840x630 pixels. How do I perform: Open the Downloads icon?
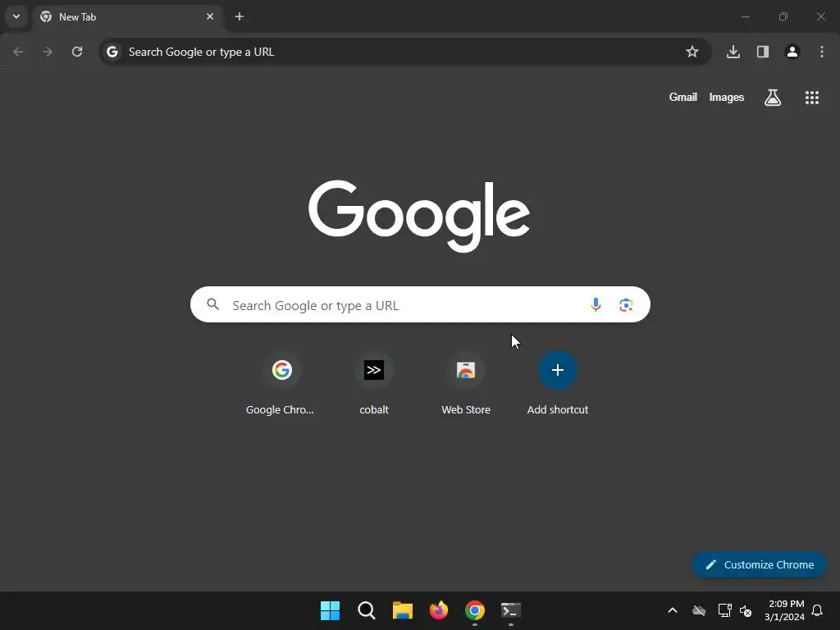[733, 52]
